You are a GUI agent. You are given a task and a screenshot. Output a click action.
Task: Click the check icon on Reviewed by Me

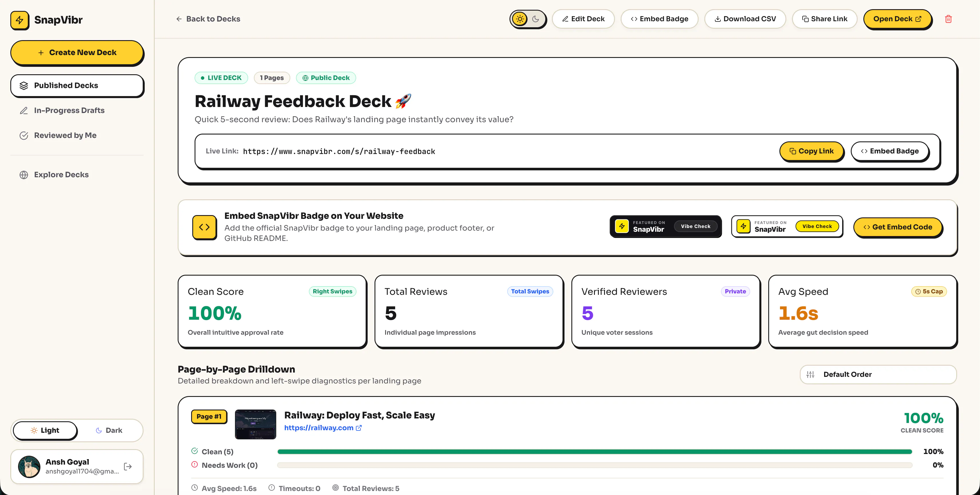tap(23, 136)
